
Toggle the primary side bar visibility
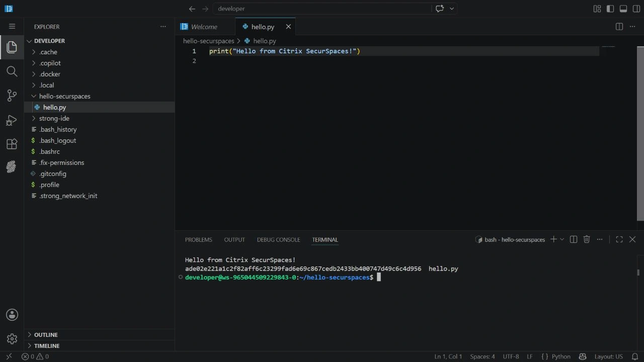(x=610, y=9)
